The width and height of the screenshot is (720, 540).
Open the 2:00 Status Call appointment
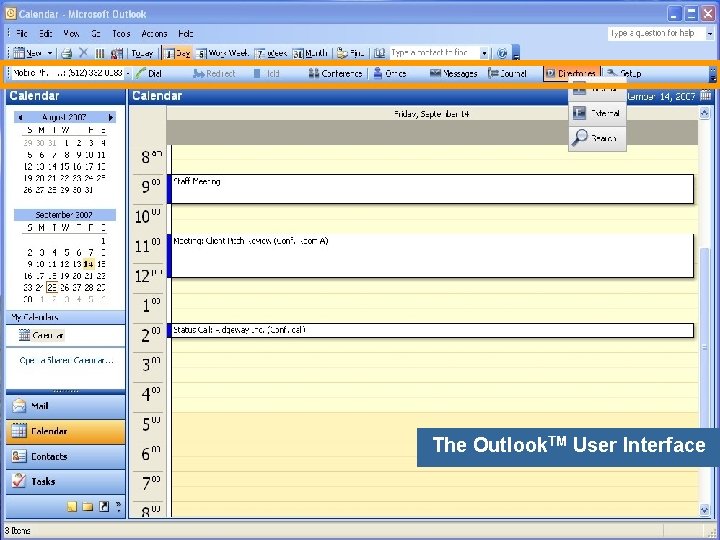coord(430,330)
